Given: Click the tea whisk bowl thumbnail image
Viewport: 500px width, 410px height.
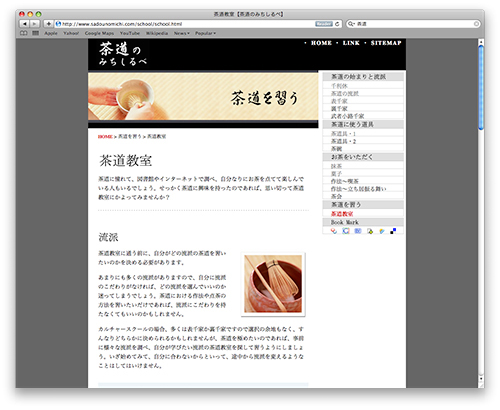Looking at the screenshot, I should 273,284.
